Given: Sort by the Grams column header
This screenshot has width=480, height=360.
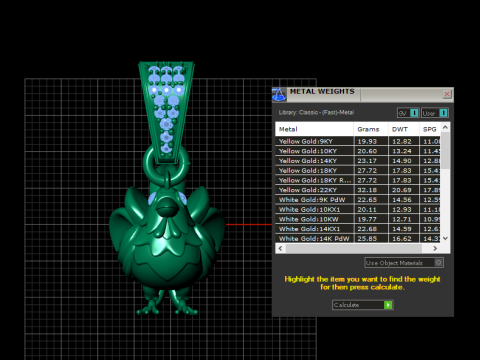Looking at the screenshot, I should [x=371, y=129].
